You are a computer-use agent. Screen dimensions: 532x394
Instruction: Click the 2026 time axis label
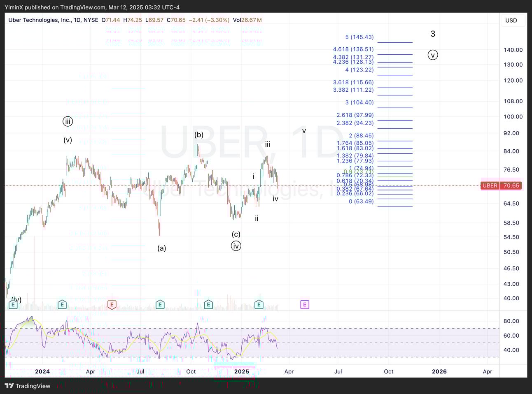tap(439, 371)
